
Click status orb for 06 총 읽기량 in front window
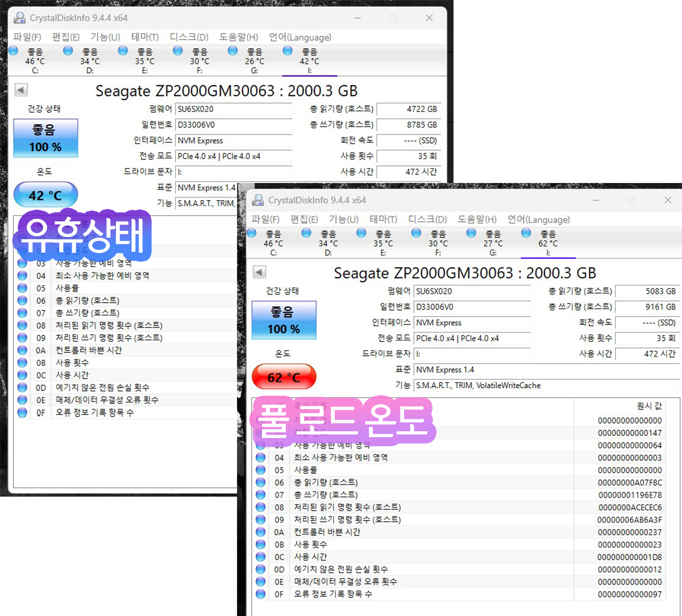pos(260,482)
